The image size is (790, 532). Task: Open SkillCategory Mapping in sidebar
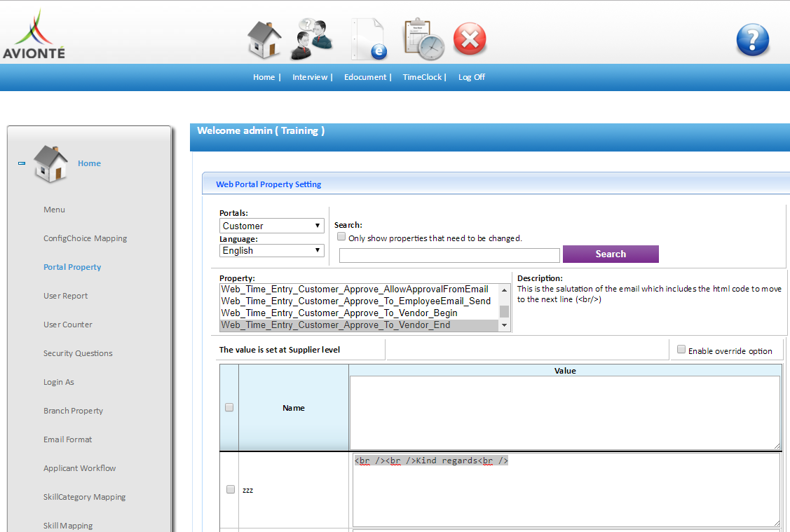click(85, 497)
